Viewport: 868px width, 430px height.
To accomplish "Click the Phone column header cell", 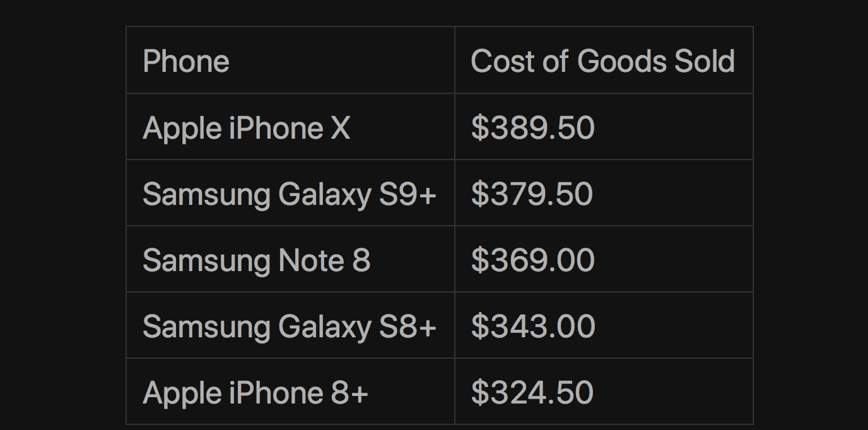I will tap(186, 61).
